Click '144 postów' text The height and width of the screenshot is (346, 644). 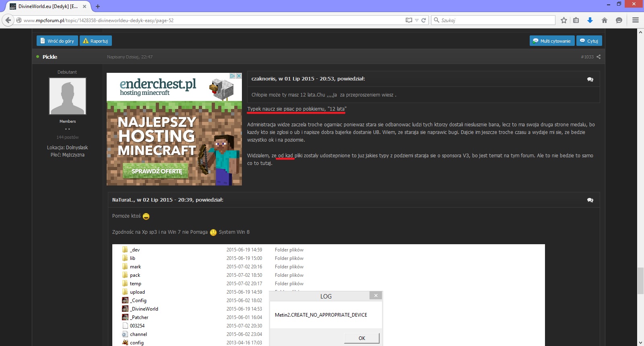(68, 137)
